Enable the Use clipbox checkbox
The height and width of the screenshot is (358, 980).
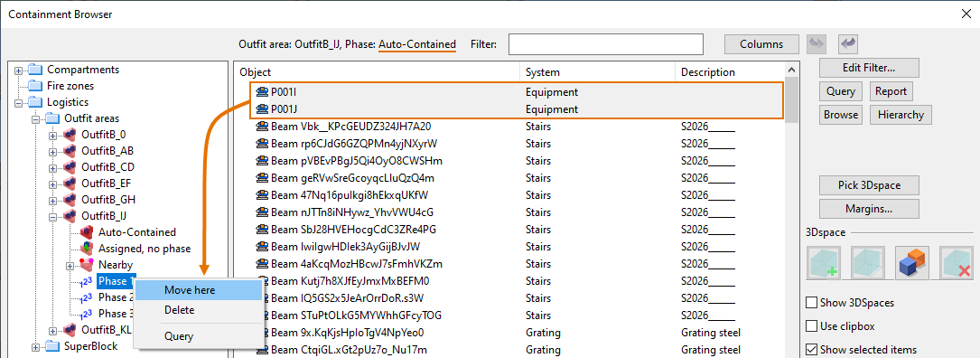(x=812, y=326)
